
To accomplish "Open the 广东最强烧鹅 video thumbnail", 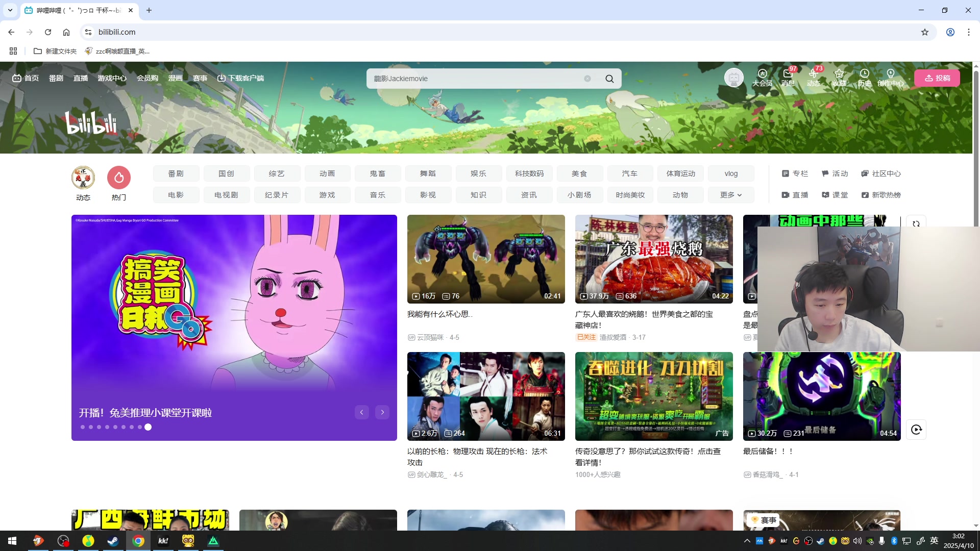I will 654,259.
